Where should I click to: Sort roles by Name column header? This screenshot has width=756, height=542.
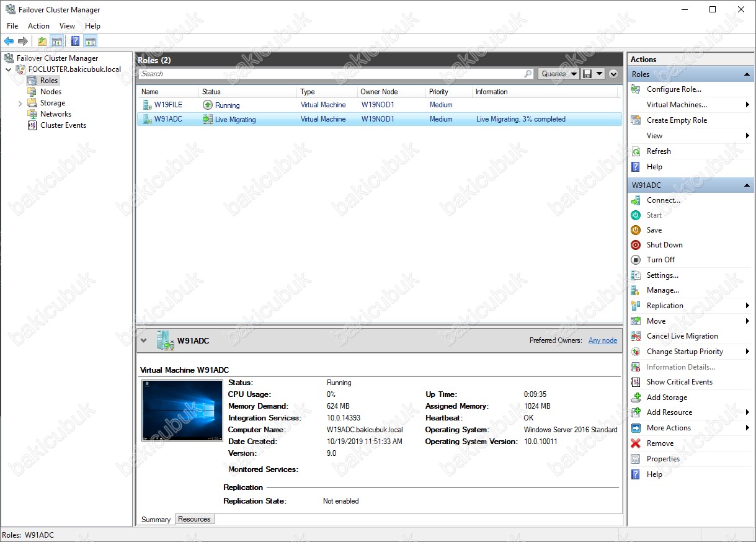168,92
